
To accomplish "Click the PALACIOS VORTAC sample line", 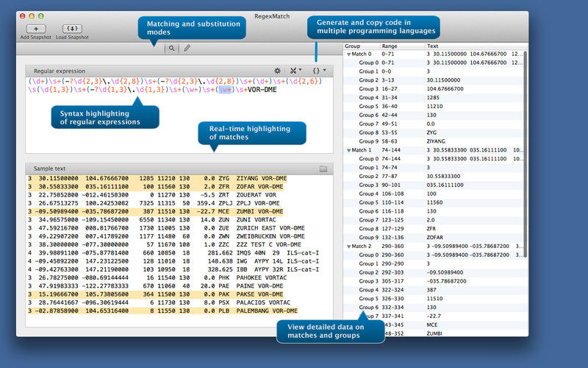I will tap(159, 302).
